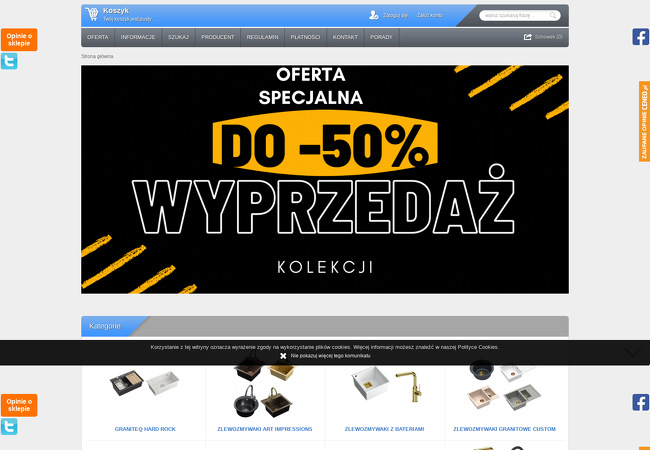650x450 pixels.
Task: Click the Zaloguj się link
Action: click(395, 15)
